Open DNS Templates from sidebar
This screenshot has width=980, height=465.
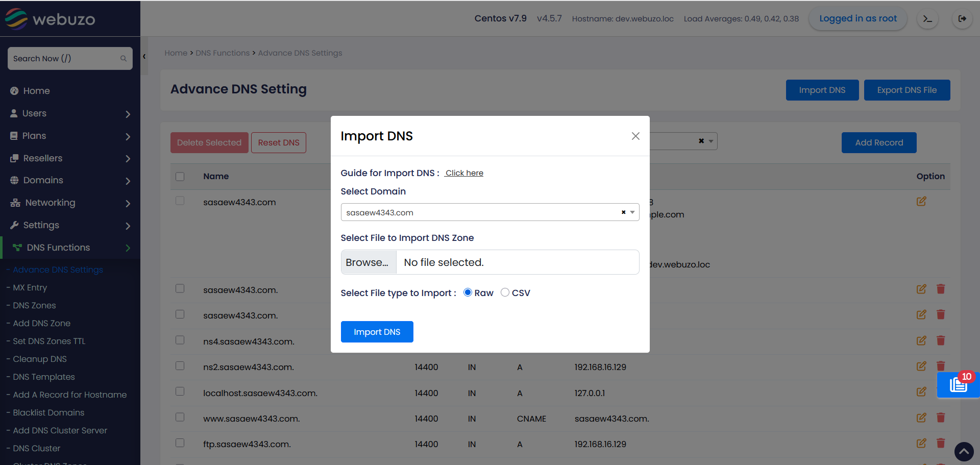tap(44, 377)
